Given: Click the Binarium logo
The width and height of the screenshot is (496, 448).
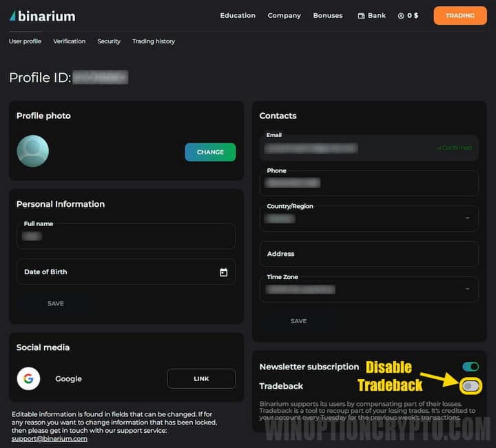Looking at the screenshot, I should [x=43, y=15].
